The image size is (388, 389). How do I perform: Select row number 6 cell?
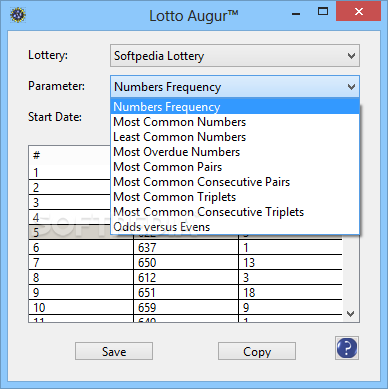(81, 247)
